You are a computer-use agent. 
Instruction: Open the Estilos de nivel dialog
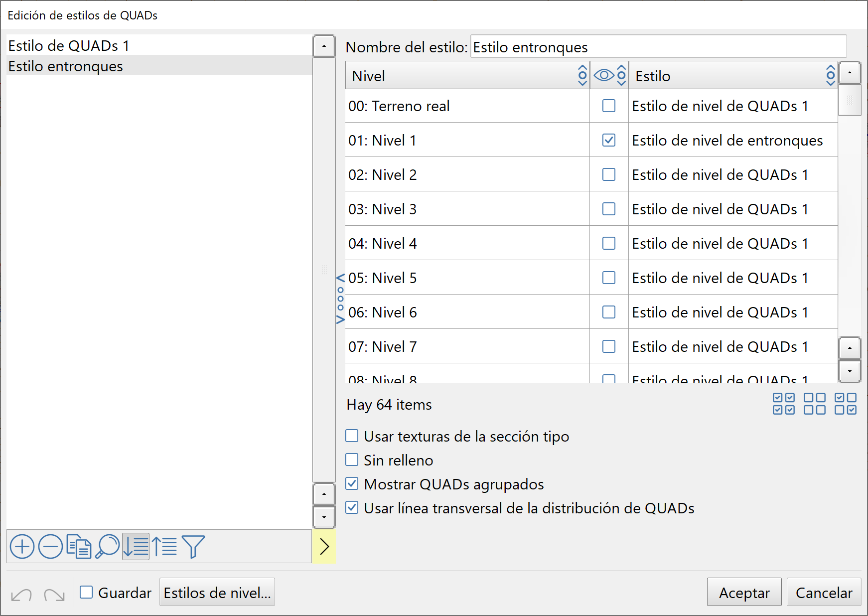[217, 592]
